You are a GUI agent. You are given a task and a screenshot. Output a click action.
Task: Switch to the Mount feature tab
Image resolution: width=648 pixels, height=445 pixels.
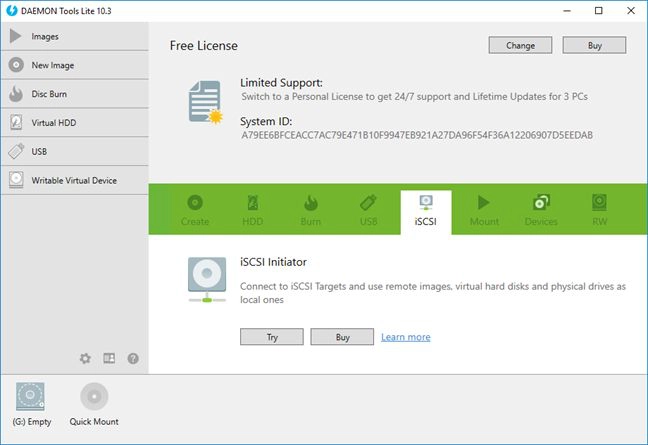484,211
